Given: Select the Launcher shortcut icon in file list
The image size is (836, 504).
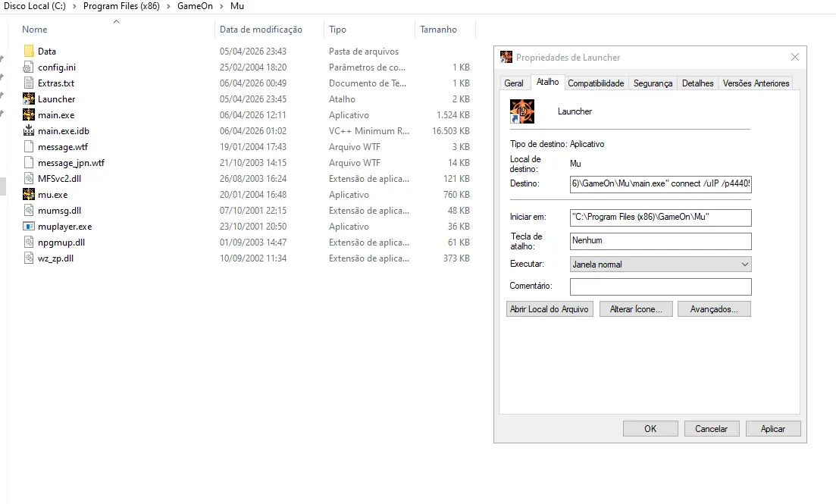Looking at the screenshot, I should 29,99.
